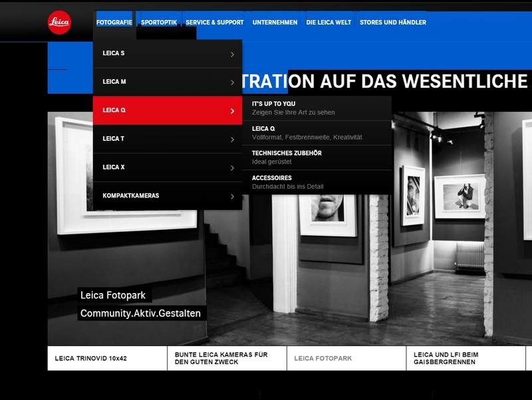The image size is (532, 400).
Task: Open the Unternehmen navigation item
Action: click(275, 23)
